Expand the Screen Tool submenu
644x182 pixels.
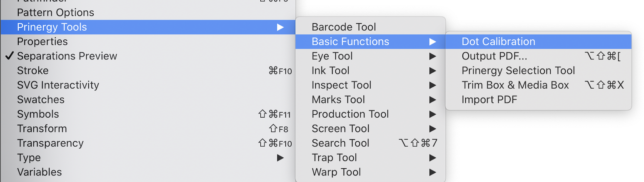tap(340, 129)
